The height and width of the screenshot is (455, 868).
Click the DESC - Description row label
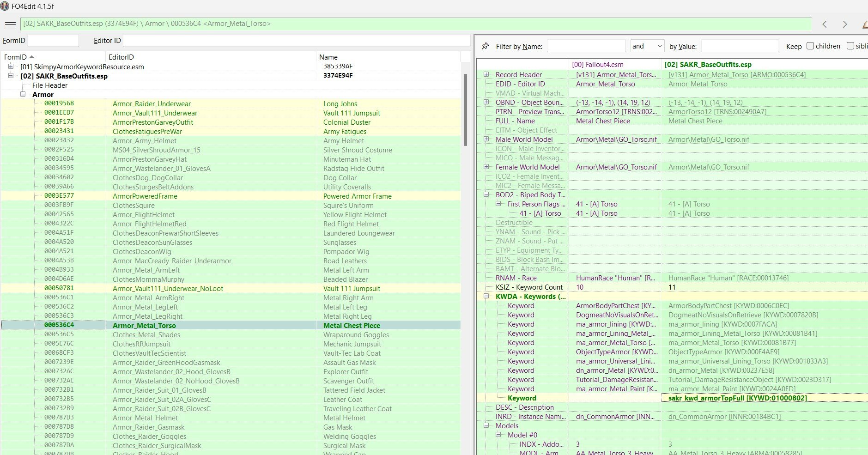pyautogui.click(x=525, y=407)
